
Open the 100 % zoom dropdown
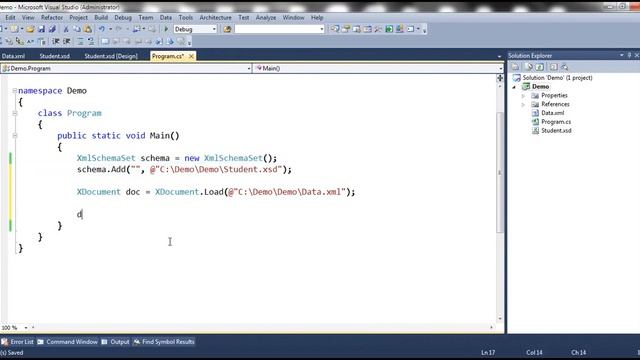pos(26,328)
